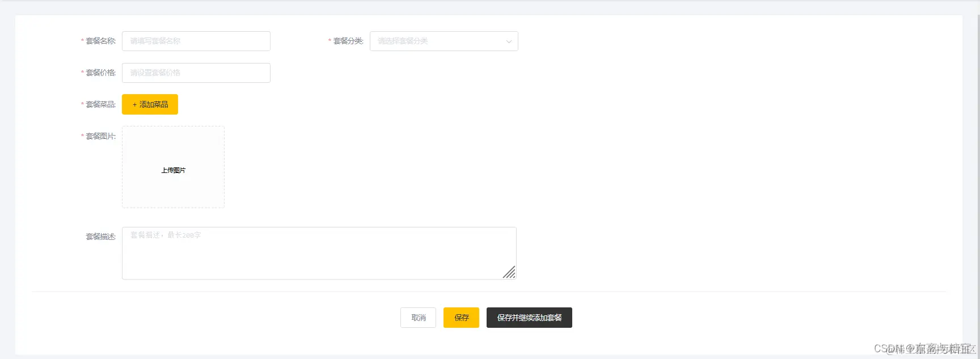Viewport: 980px width, 359px height.
Task: Open the 套餐分类 dropdown
Action: click(443, 41)
